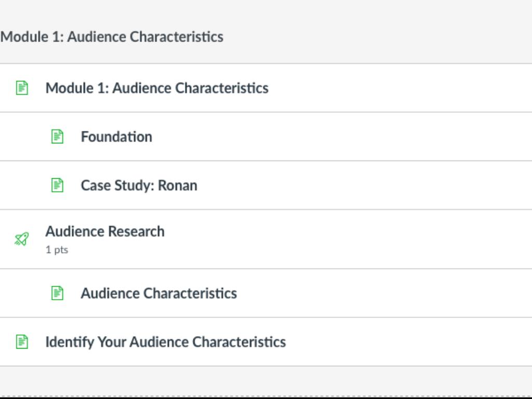Click the rocket quiz icon for Audience Research

[22, 239]
